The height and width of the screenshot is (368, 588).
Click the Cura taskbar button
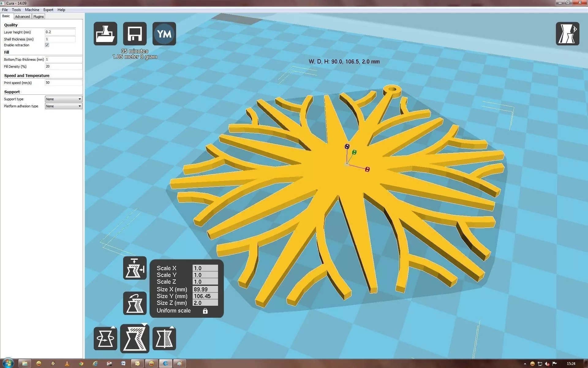(x=166, y=363)
